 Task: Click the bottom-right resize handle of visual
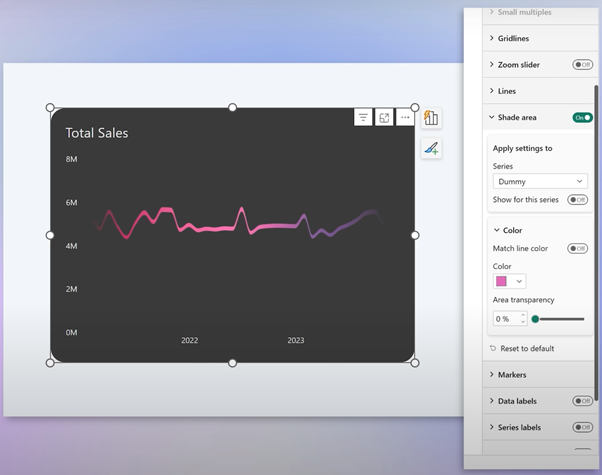[x=415, y=363]
